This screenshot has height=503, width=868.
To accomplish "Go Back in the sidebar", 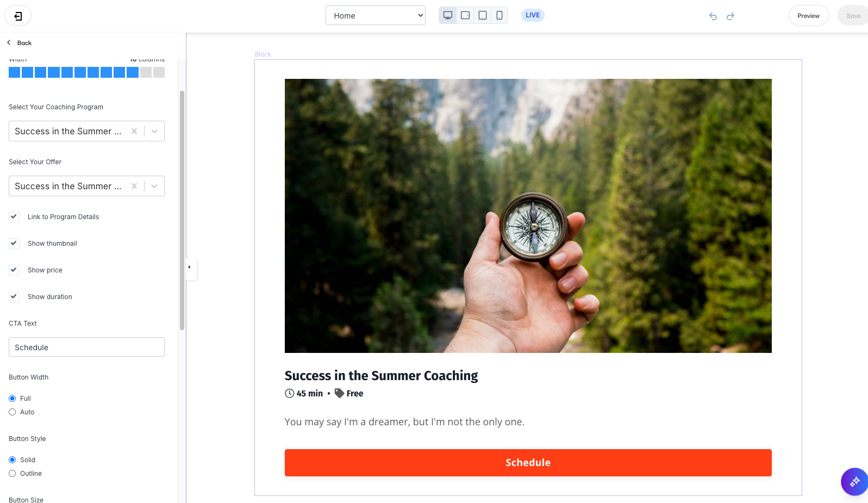I will (20, 43).
